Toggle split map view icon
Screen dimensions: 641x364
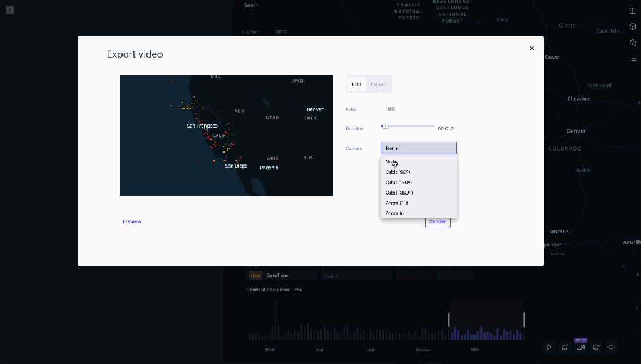(x=632, y=11)
